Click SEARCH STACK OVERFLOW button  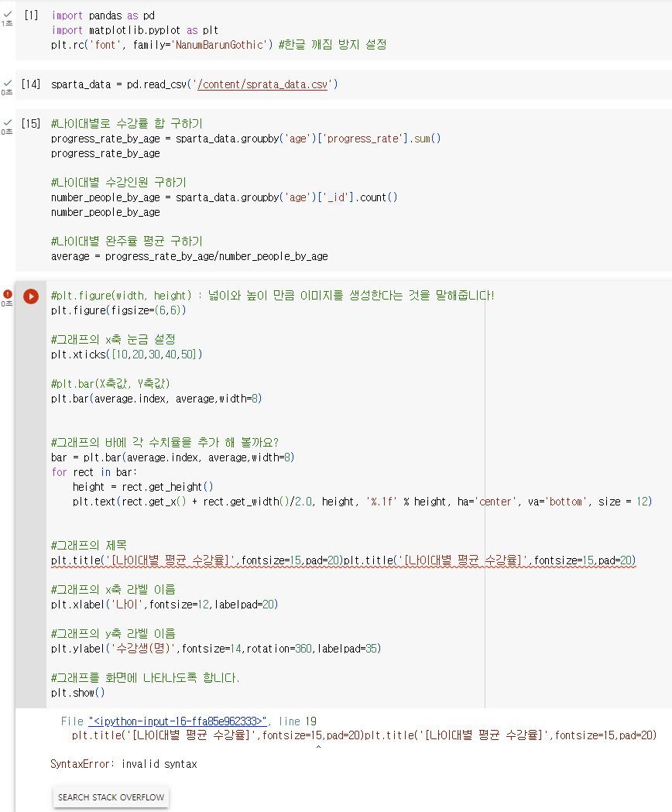pyautogui.click(x=111, y=797)
